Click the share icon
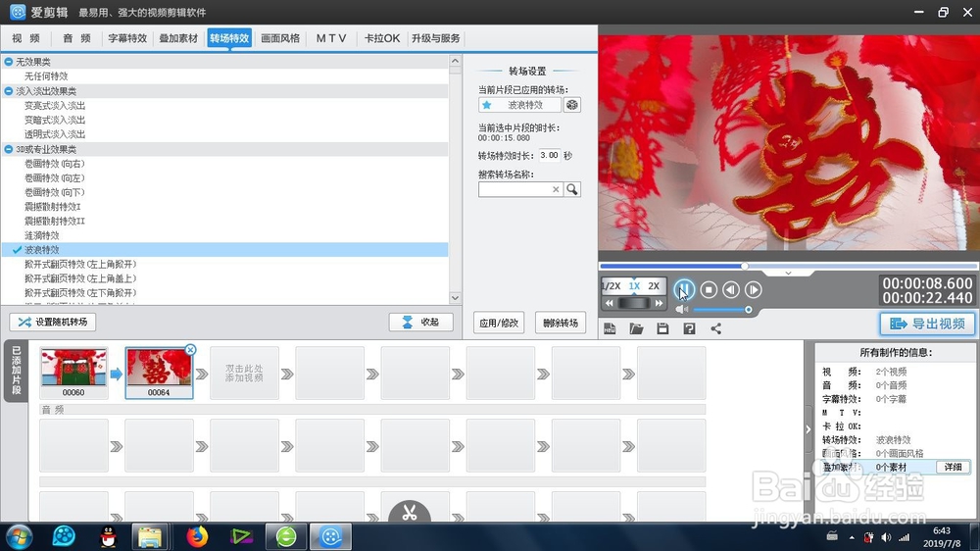 point(716,328)
